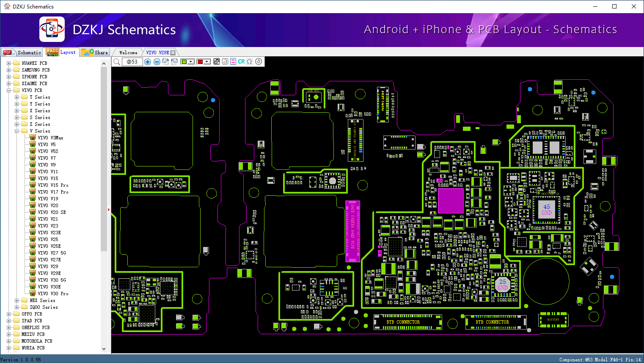
Task: Expand the IQOO Series folder
Action: pyautogui.click(x=17, y=307)
